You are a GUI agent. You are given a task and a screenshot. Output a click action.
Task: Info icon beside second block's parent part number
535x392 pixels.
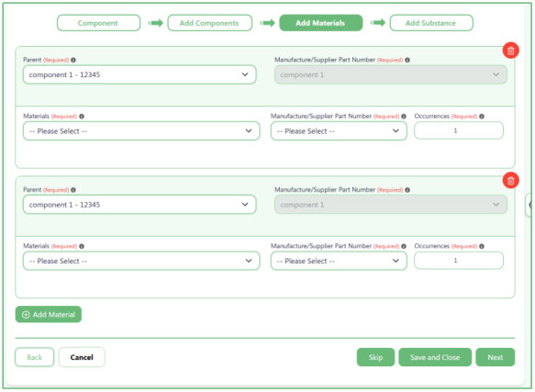pos(407,190)
